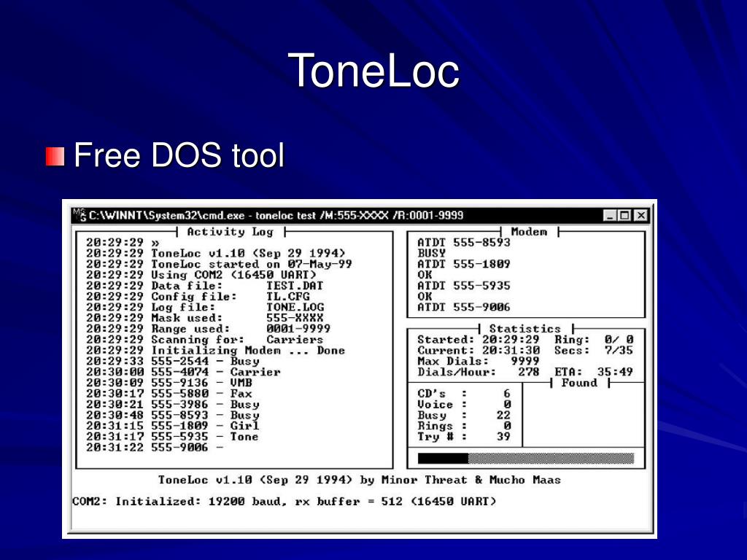Click the cmd.exe window title text
747x560 pixels.
point(276,215)
